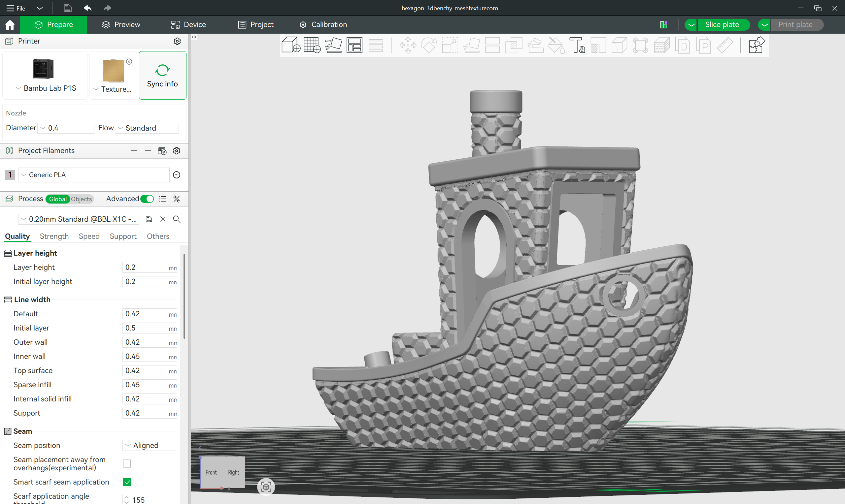This screenshot has height=504, width=845.
Task: Enable seam placement away from overhangs
Action: point(127,463)
